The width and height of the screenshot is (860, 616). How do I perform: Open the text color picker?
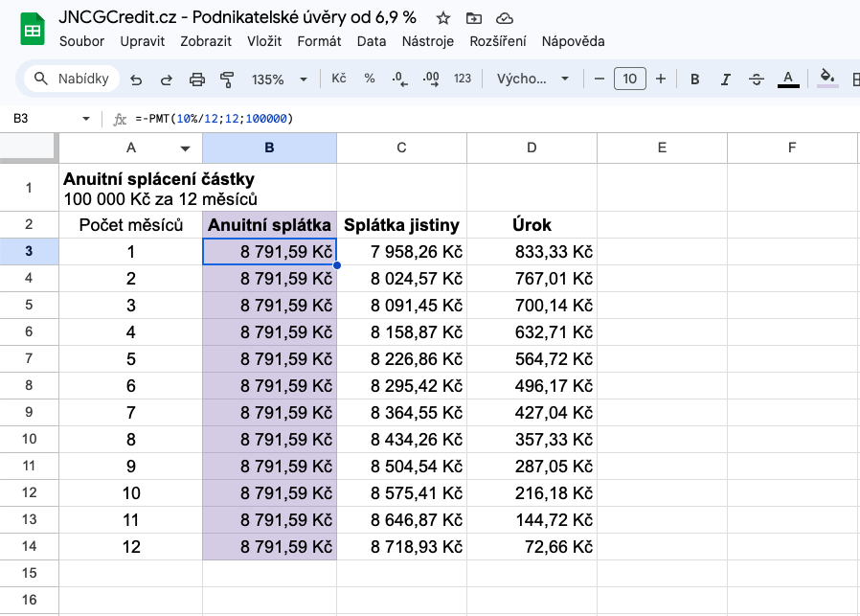pyautogui.click(x=788, y=80)
